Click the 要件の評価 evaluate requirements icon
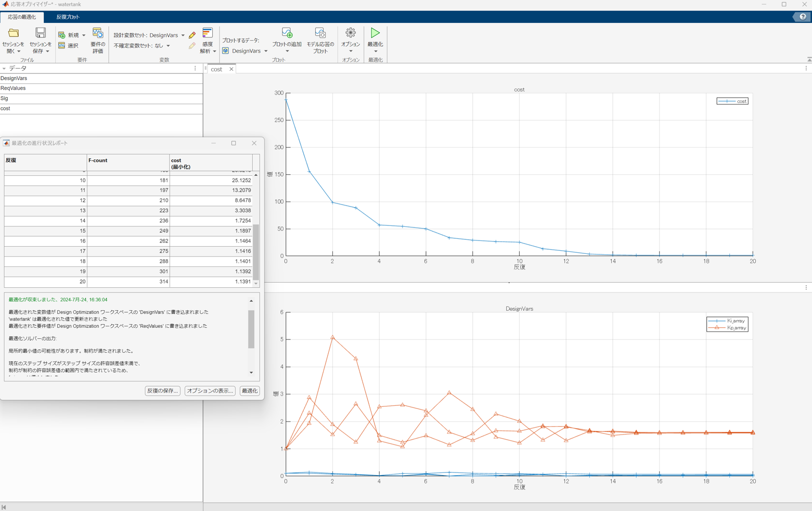 (97, 33)
